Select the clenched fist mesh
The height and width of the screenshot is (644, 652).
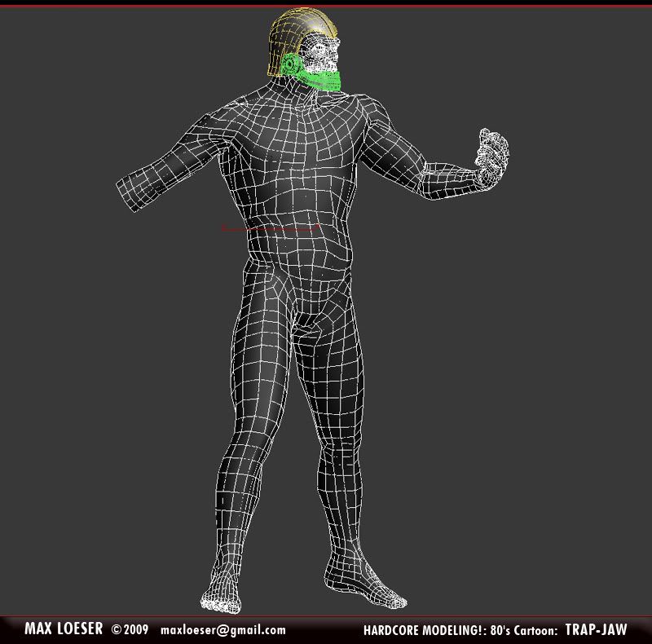tap(491, 159)
